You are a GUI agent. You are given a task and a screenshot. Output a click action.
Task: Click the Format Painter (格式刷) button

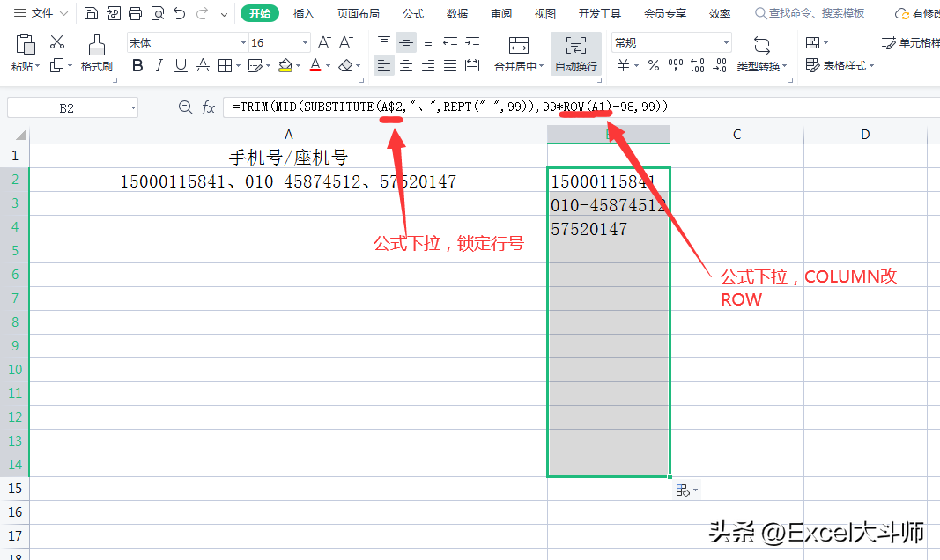pyautogui.click(x=97, y=53)
